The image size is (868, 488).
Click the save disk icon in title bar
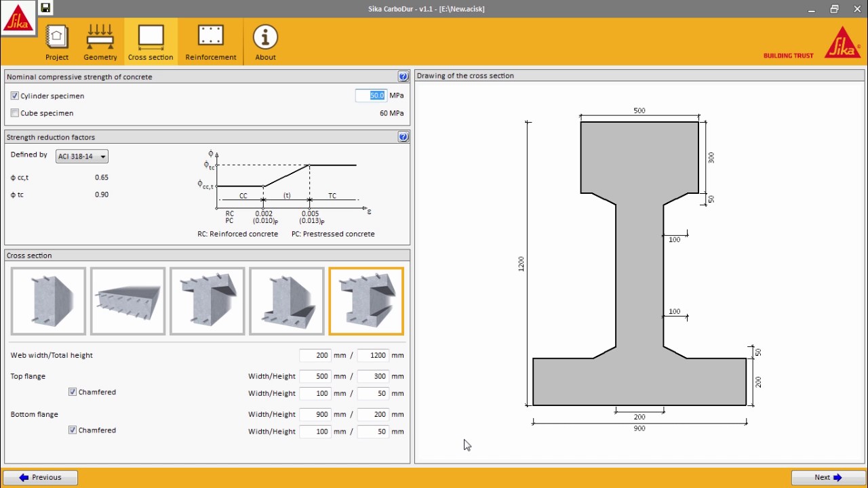click(x=45, y=8)
